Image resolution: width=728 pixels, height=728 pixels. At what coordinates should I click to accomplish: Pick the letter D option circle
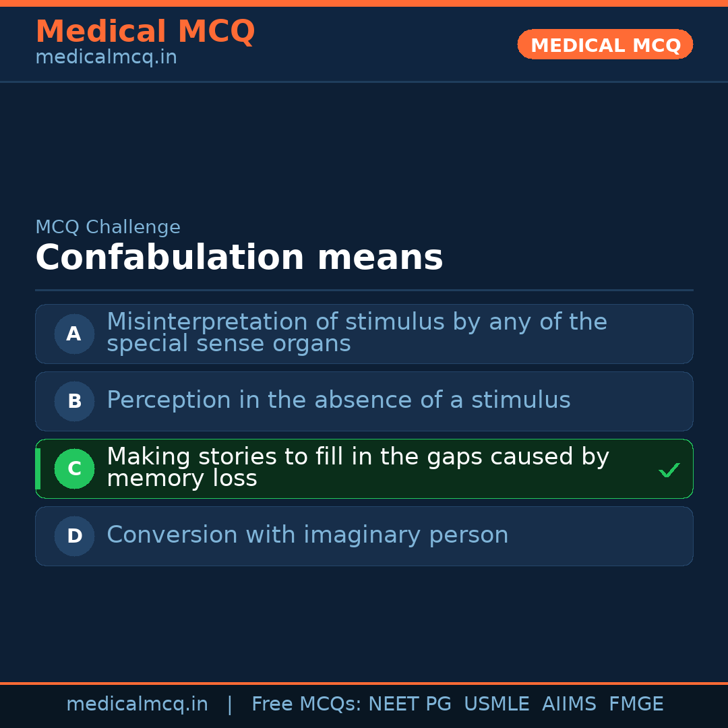tap(74, 536)
